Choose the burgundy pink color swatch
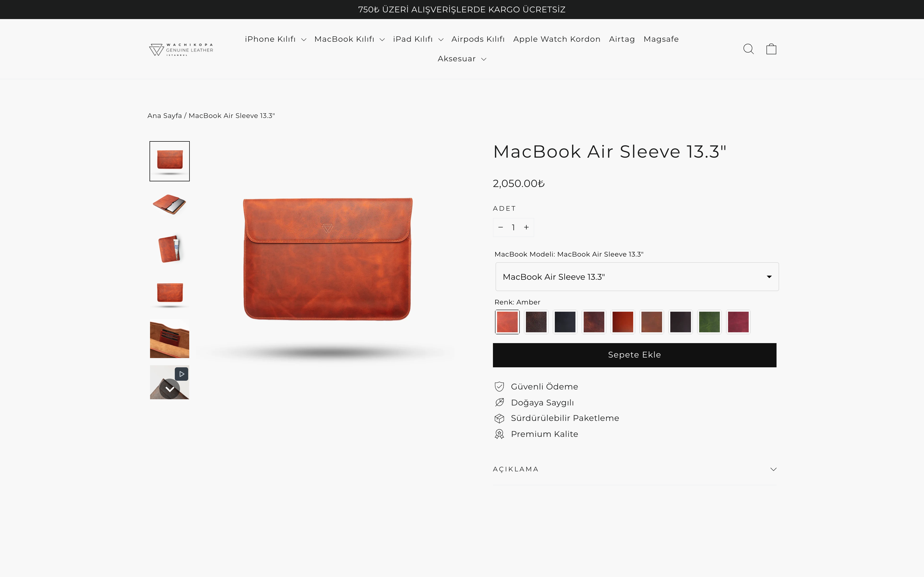The height and width of the screenshot is (577, 924). pos(738,322)
